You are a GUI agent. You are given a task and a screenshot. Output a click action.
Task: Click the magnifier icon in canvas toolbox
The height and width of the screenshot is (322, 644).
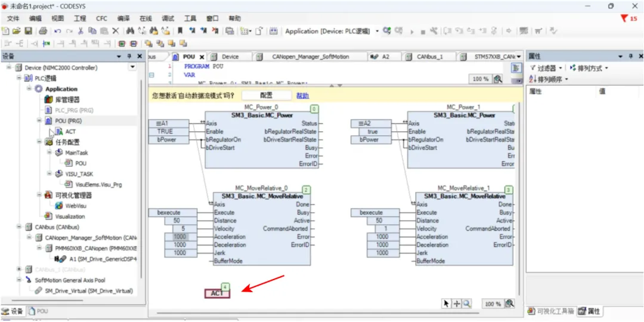click(466, 304)
